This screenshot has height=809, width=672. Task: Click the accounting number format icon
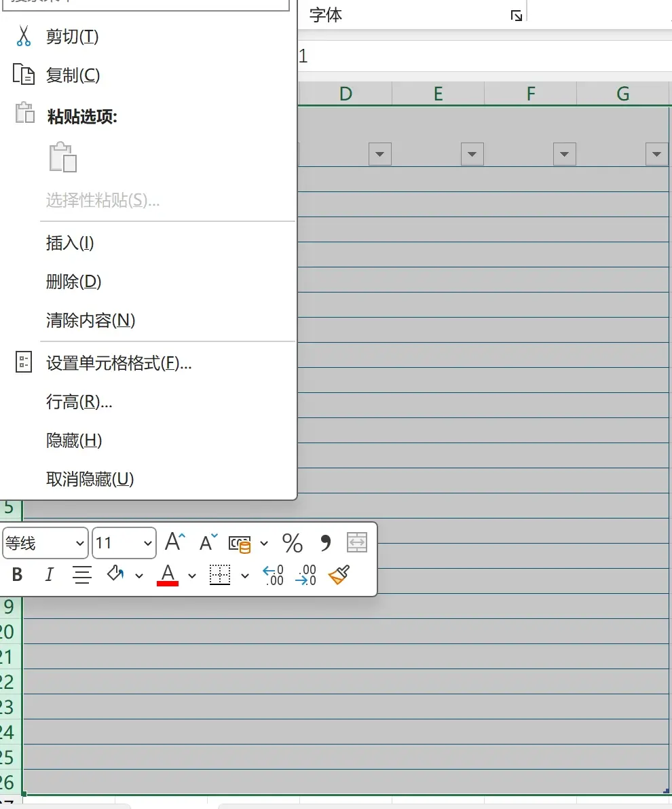(x=240, y=544)
